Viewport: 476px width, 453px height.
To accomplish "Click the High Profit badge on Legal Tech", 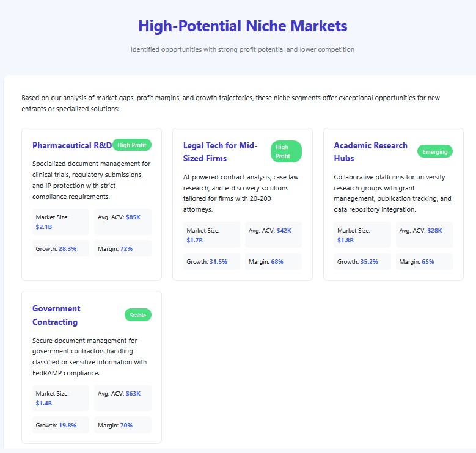I will click(x=287, y=151).
